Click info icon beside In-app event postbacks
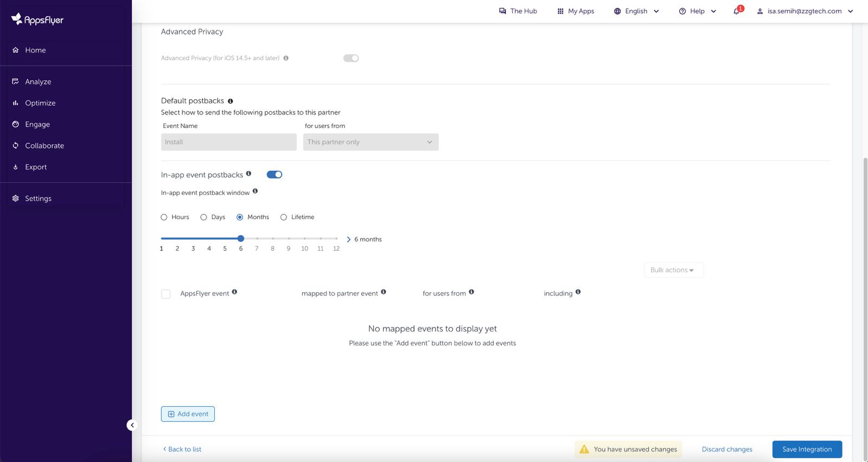The height and width of the screenshot is (462, 868). [x=248, y=174]
